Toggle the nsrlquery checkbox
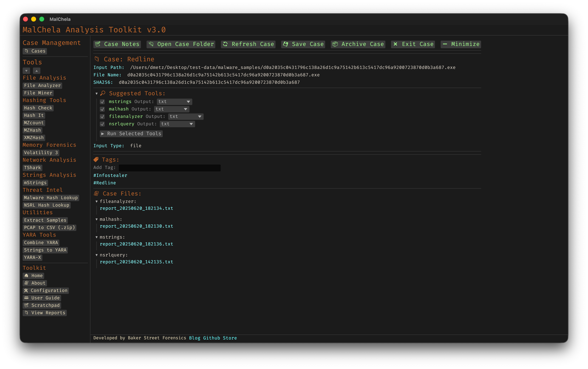The image size is (588, 369). click(102, 124)
